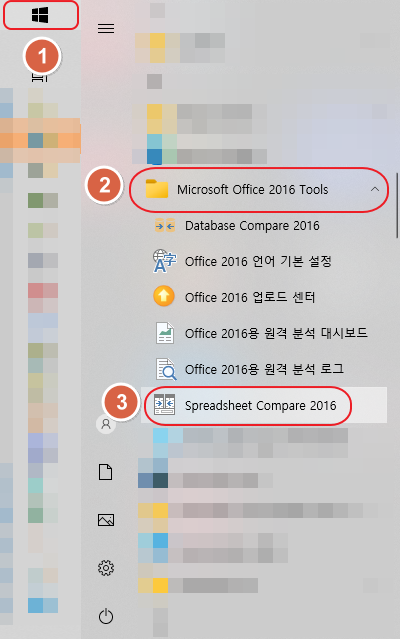Click the Power button icon

[106, 616]
